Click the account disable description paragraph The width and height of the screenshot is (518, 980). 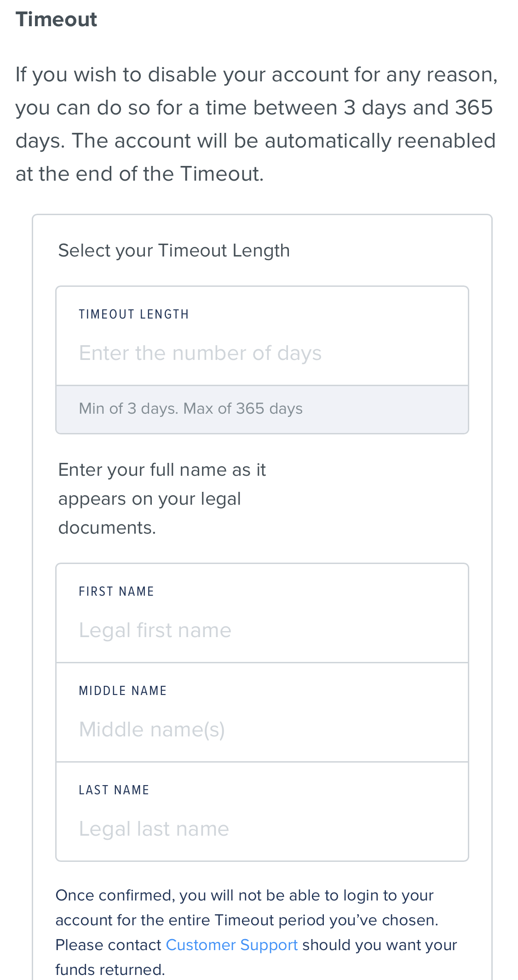256,123
